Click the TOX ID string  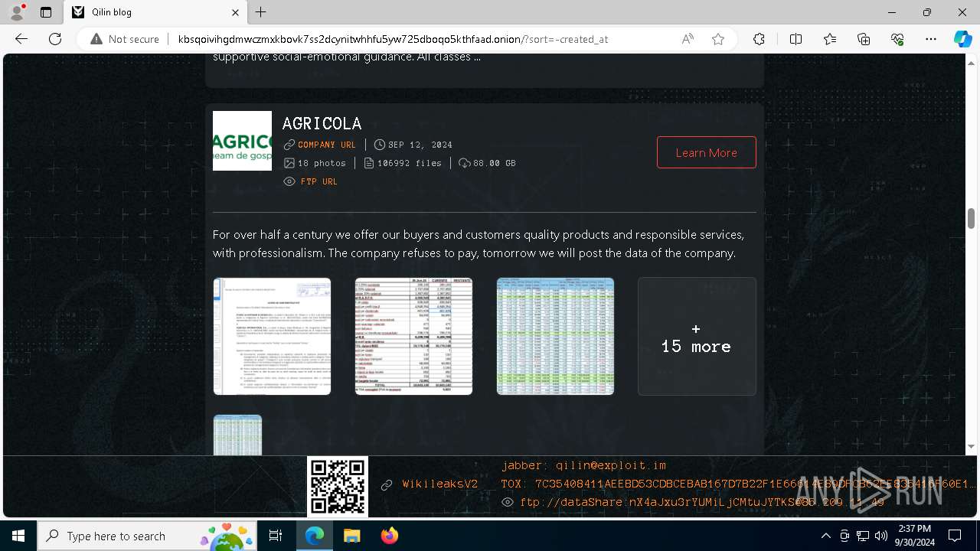[739, 484]
